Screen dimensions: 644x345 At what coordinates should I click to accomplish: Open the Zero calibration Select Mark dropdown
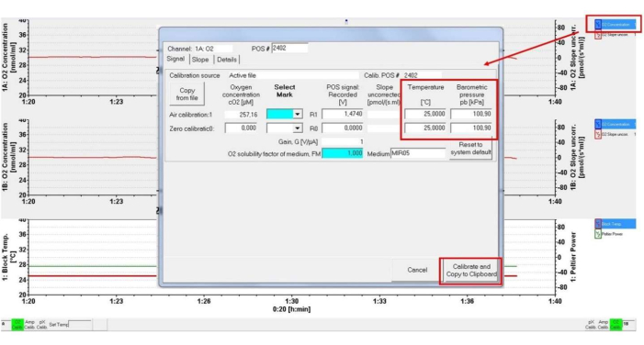[297, 128]
